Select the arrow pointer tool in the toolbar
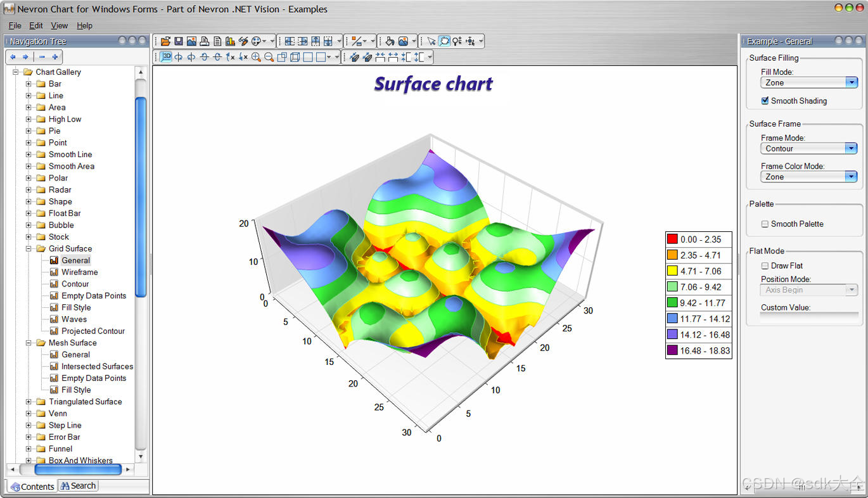868x498 pixels. coord(431,41)
